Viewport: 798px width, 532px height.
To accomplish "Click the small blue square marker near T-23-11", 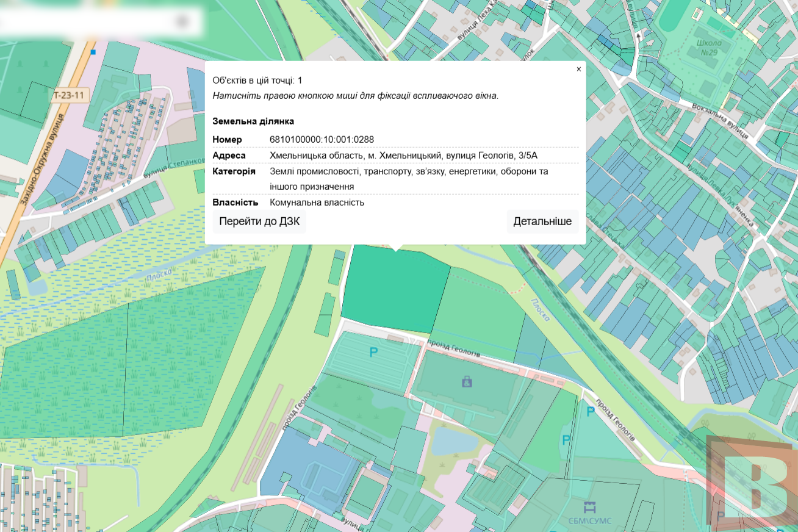I will (x=93, y=52).
